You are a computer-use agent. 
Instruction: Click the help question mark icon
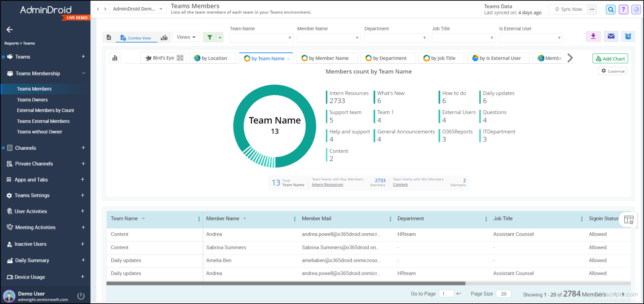click(x=623, y=9)
